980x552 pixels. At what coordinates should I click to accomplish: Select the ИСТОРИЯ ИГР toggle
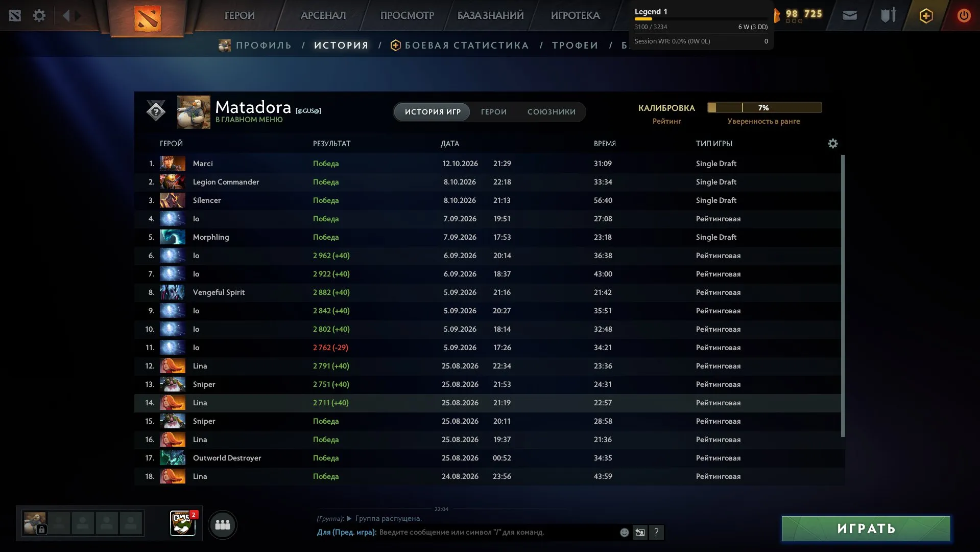(433, 112)
